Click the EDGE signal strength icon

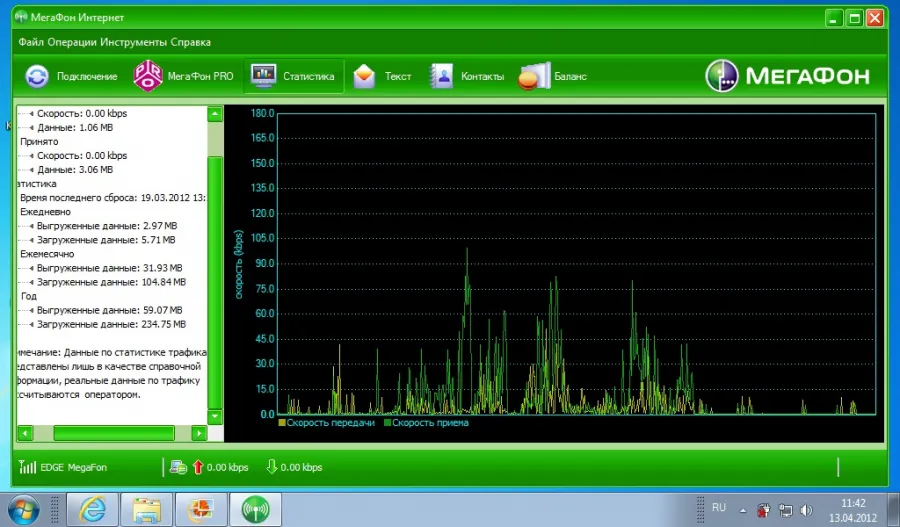coord(27,467)
